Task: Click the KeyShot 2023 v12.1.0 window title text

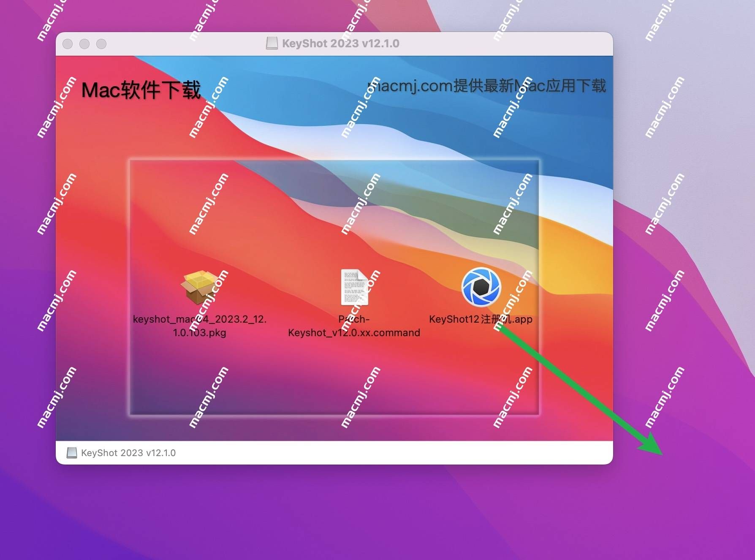Action: [x=340, y=43]
